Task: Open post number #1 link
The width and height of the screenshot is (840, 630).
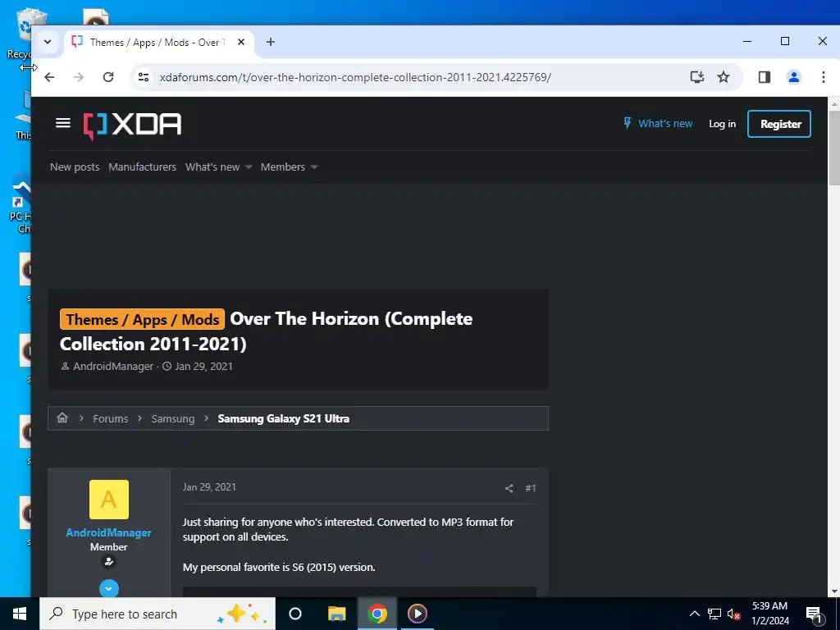Action: click(x=531, y=488)
